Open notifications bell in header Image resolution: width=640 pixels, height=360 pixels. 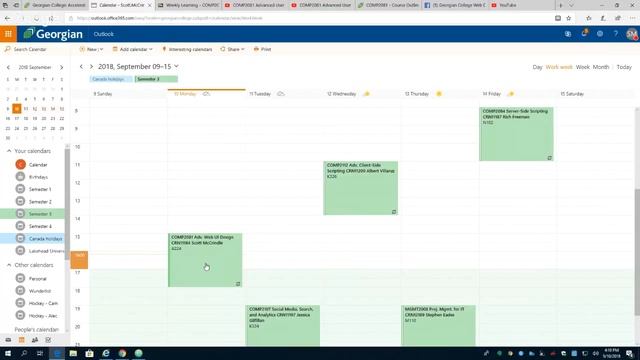[584, 33]
